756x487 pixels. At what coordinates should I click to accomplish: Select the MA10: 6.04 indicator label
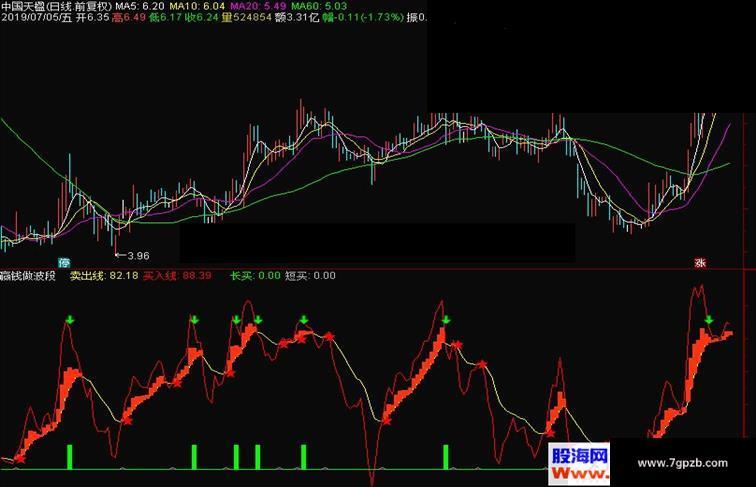[x=197, y=6]
